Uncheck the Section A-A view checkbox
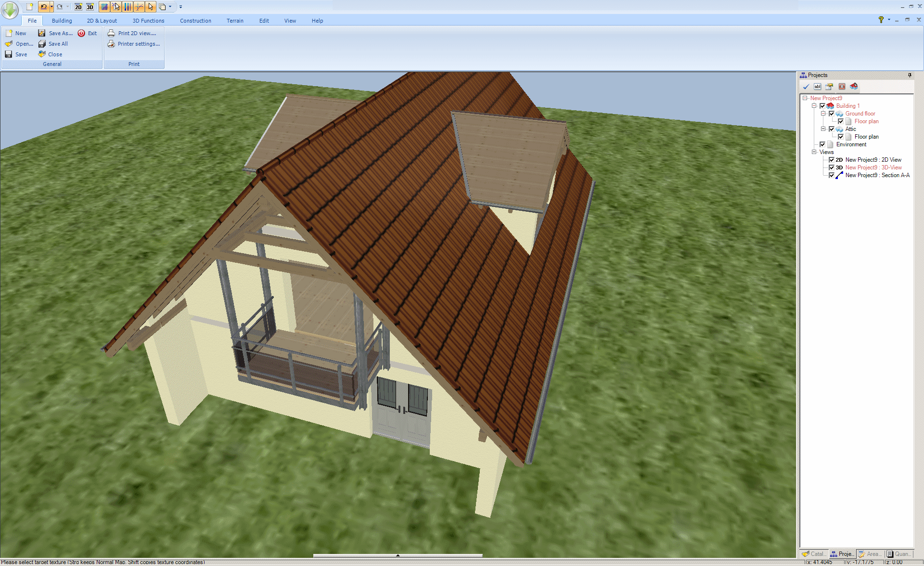The width and height of the screenshot is (924, 566). (832, 175)
